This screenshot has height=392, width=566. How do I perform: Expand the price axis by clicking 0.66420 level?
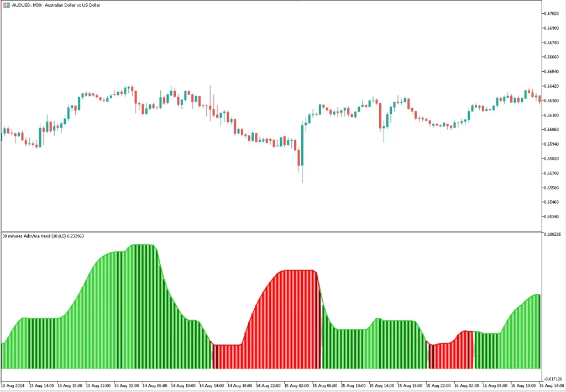tap(552, 86)
